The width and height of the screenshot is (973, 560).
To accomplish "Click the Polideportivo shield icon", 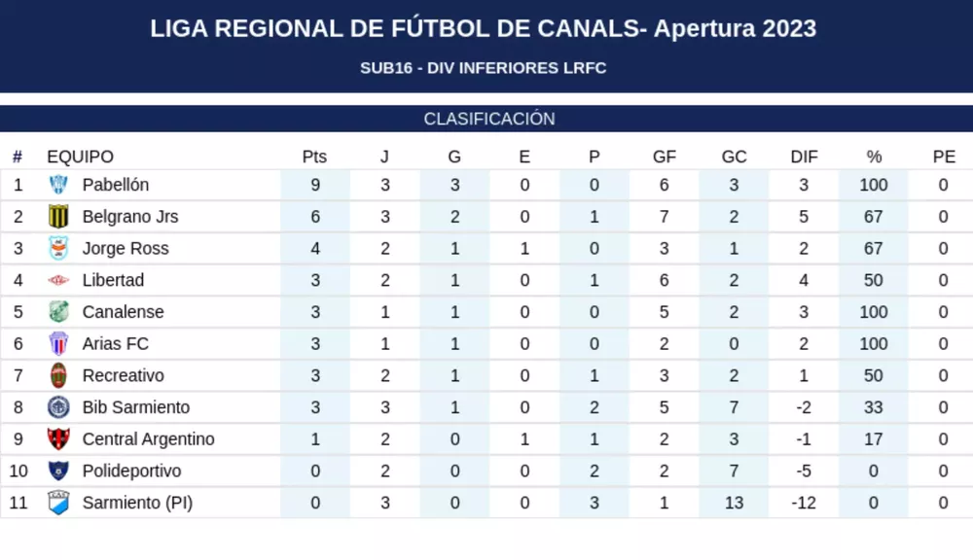I will (58, 472).
